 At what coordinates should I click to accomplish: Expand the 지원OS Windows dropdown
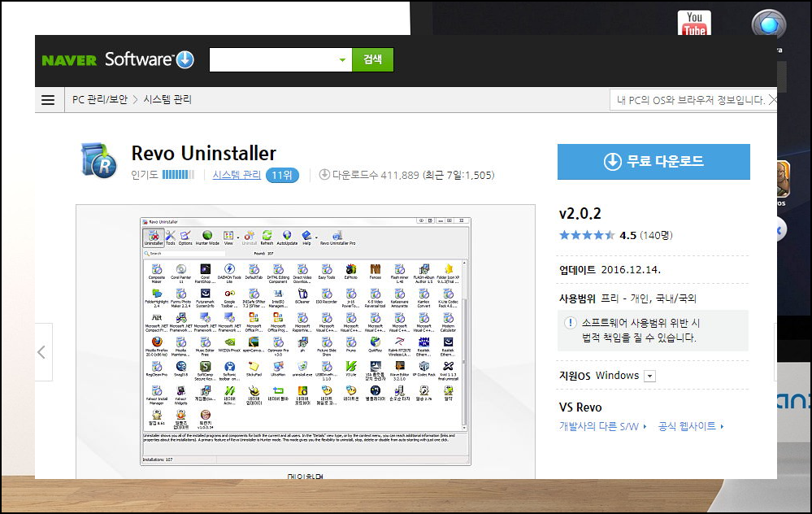[x=650, y=377]
